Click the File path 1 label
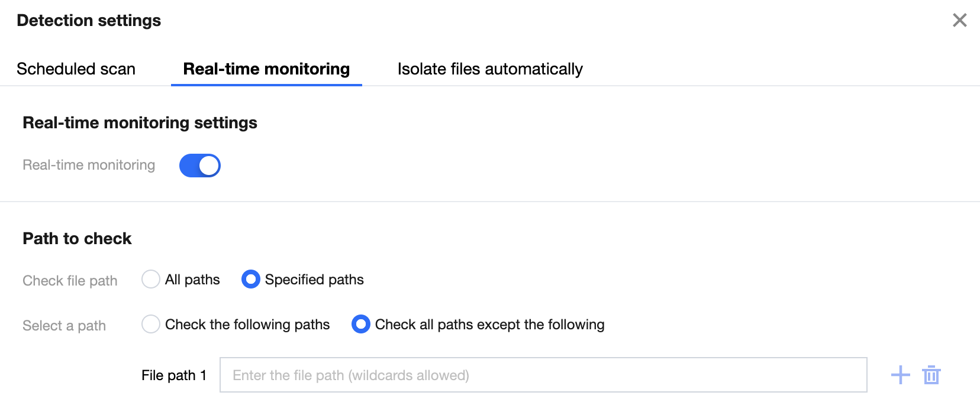 point(173,375)
